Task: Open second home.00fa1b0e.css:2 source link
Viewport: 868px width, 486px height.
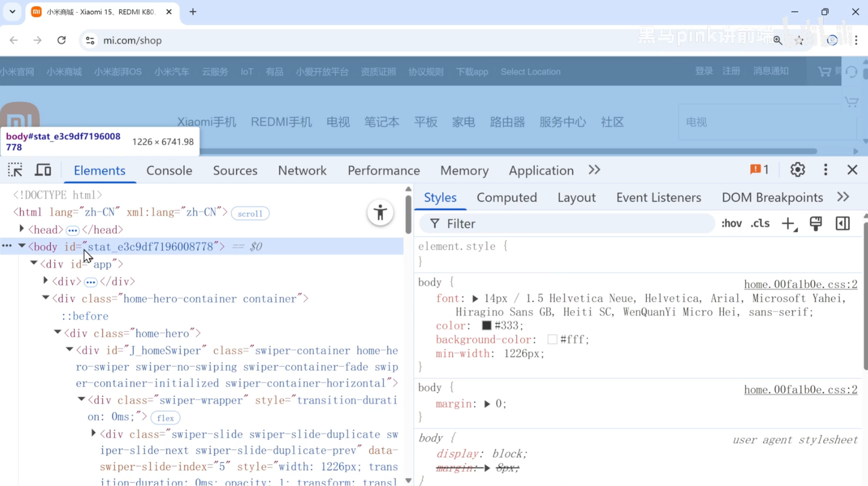Action: click(801, 389)
